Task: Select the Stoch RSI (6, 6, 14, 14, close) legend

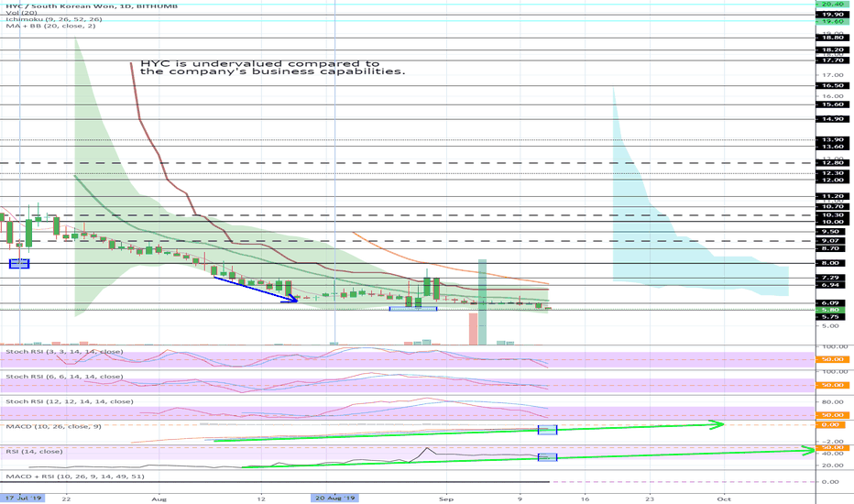Action: (64, 377)
